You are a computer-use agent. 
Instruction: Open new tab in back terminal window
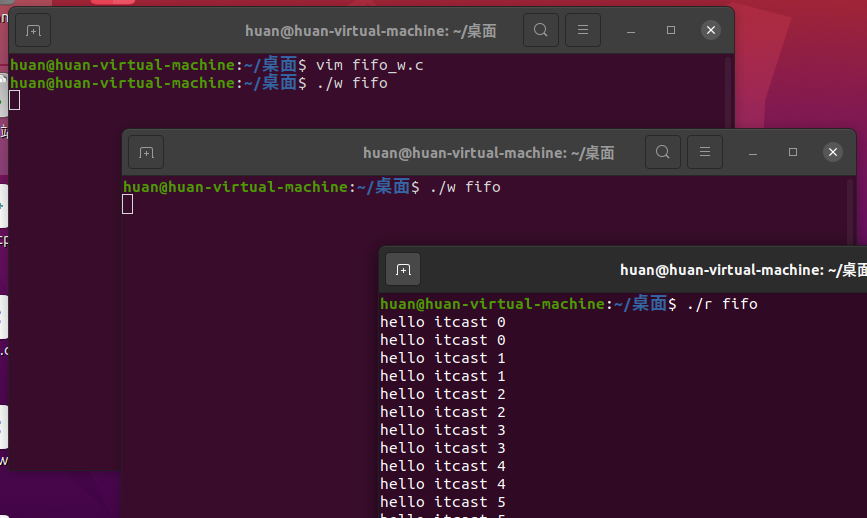pos(33,30)
